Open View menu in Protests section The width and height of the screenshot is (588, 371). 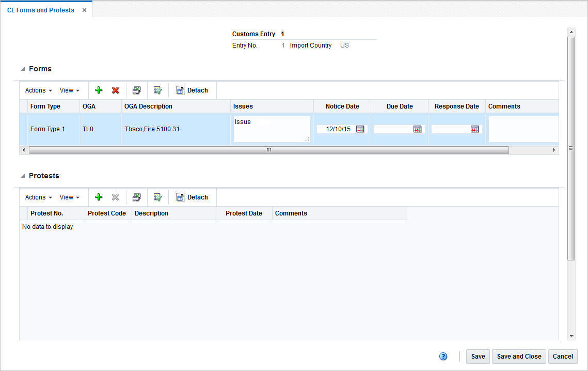point(69,197)
